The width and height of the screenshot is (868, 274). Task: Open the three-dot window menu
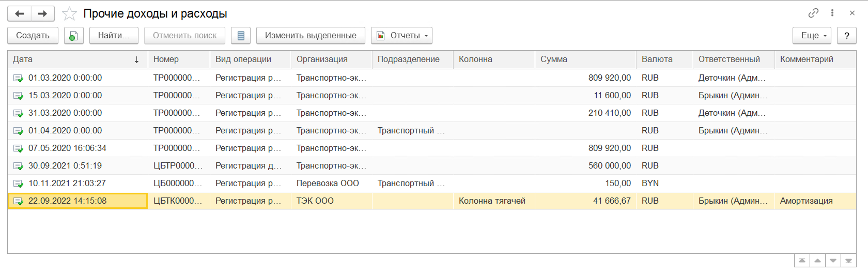pos(832,13)
